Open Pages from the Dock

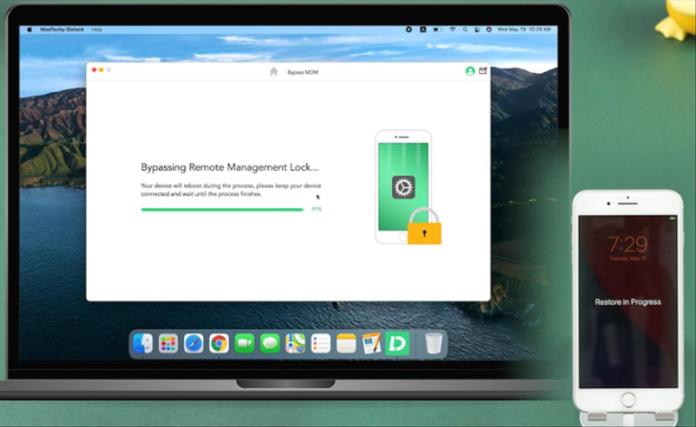point(372,343)
